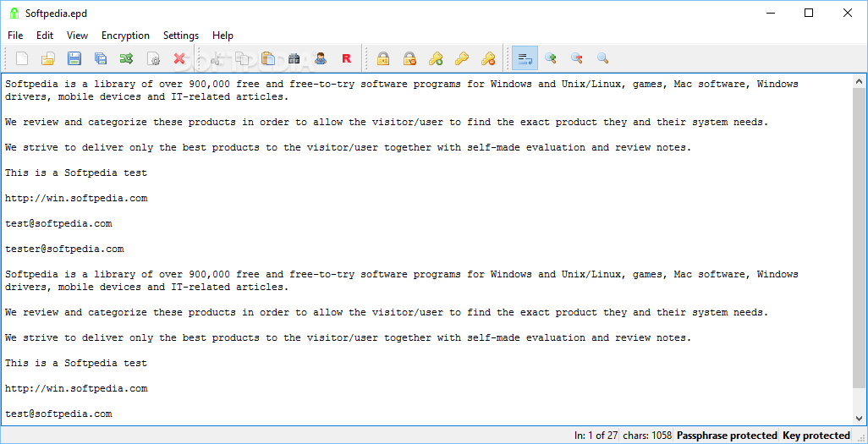Click the Key protected status indicator
The width and height of the screenshot is (868, 444).
(816, 436)
